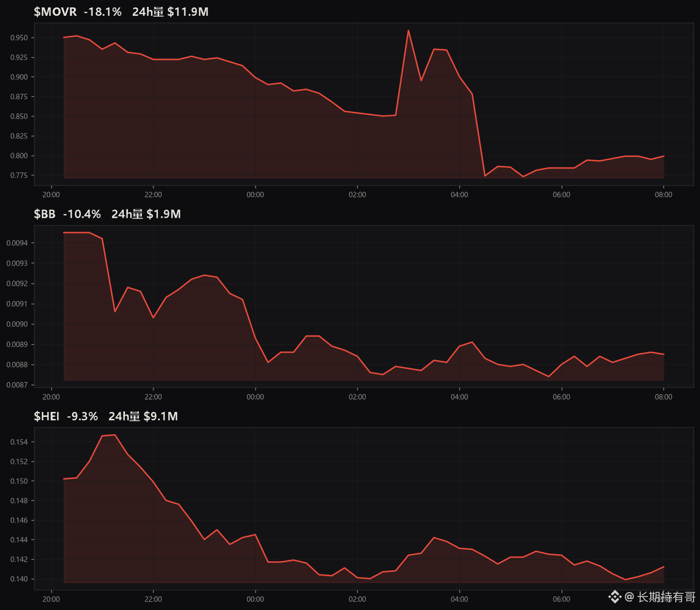Select the 04:00 time label under BB chart
The height and width of the screenshot is (610, 700).
coord(459,397)
